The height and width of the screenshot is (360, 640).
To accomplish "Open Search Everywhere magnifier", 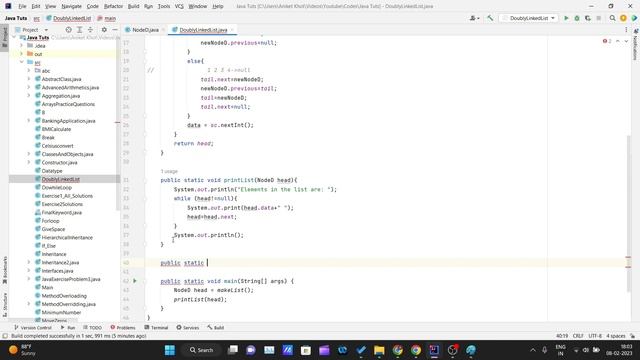I will click(x=612, y=18).
